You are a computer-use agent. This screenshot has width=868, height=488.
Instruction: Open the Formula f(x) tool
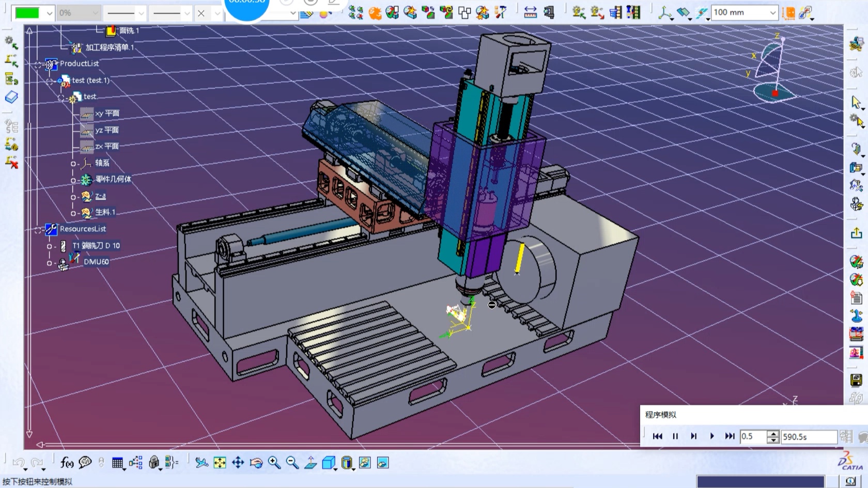click(67, 463)
